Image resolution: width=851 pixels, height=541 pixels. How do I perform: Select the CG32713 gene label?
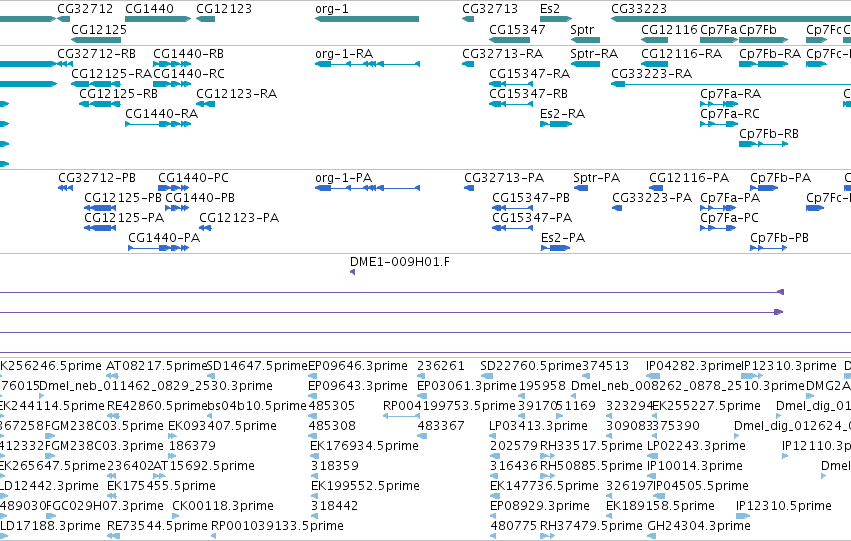(x=490, y=9)
